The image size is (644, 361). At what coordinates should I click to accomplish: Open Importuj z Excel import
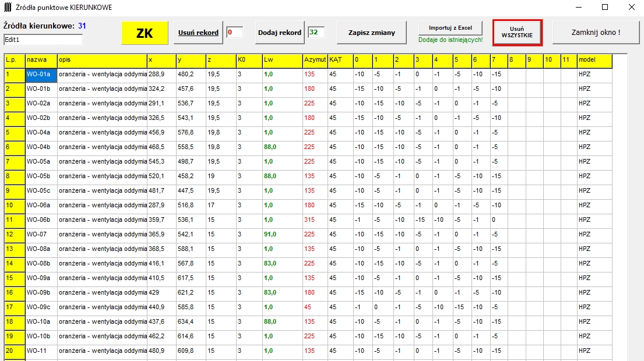point(450,28)
